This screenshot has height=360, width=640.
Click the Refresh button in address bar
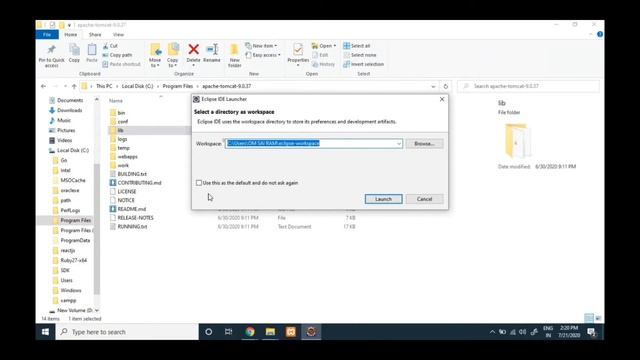[x=446, y=87]
